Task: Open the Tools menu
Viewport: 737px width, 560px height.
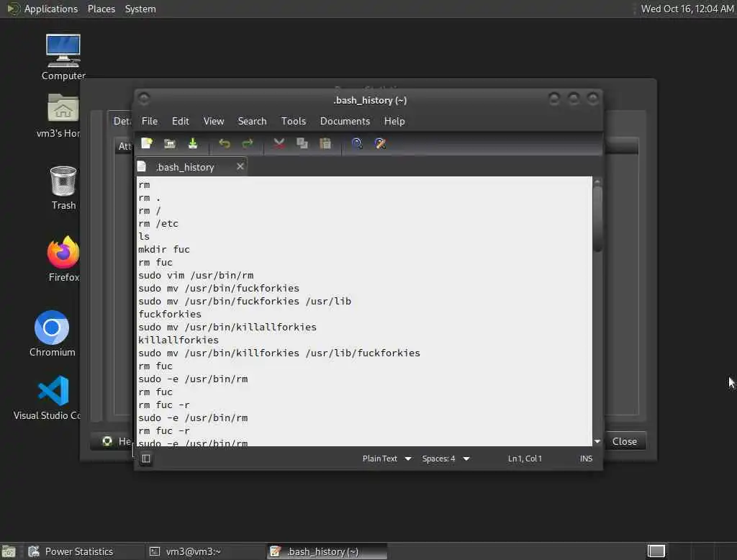Action: 294,122
